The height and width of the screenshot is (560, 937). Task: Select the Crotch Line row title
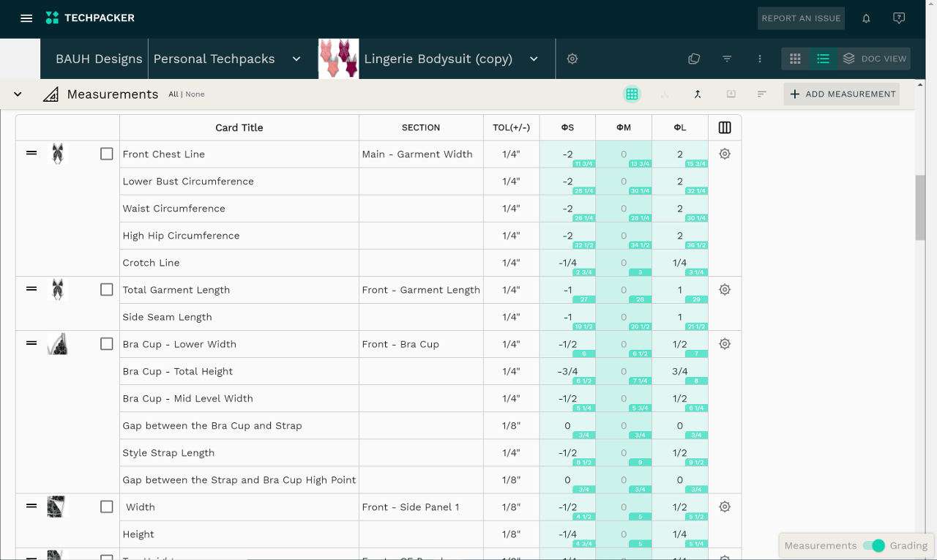[151, 263]
